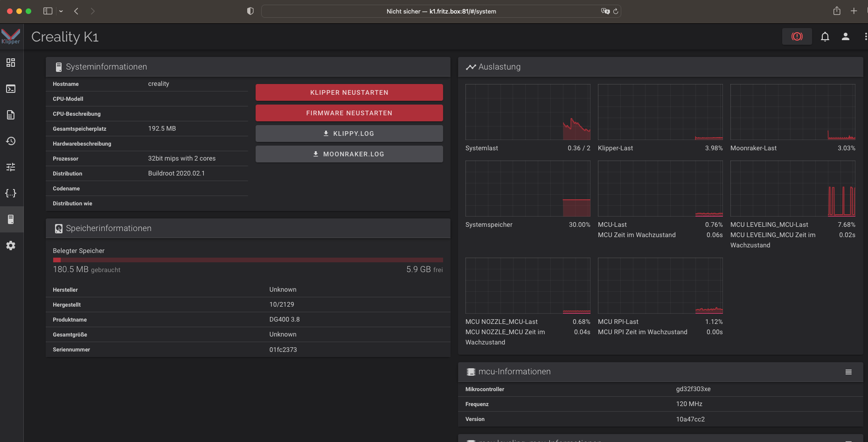Open the mcu-Informationen card menu icon
The image size is (868, 442).
848,372
